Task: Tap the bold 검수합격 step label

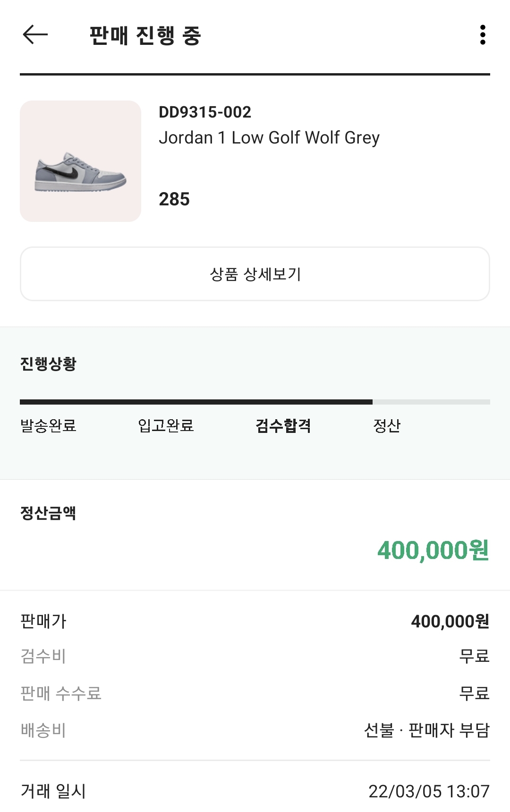Action: (283, 425)
